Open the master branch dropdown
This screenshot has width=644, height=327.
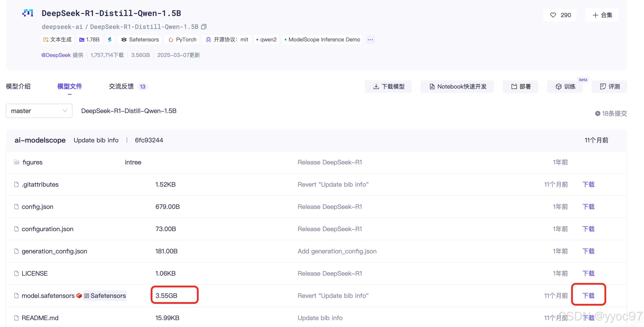click(x=39, y=111)
